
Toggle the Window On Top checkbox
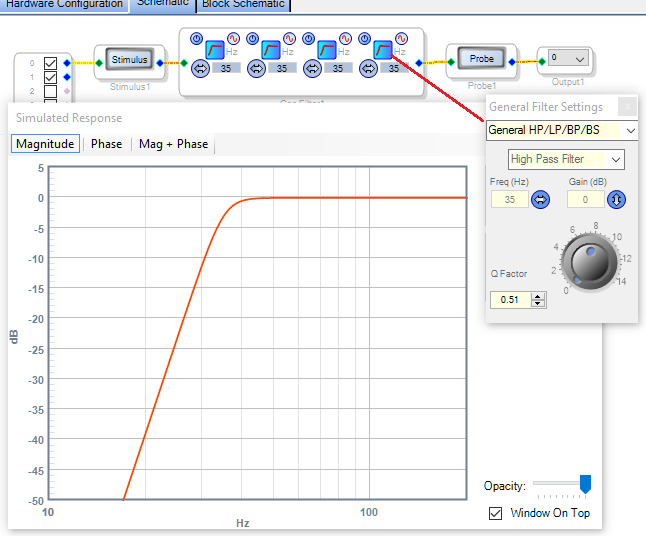click(x=495, y=513)
